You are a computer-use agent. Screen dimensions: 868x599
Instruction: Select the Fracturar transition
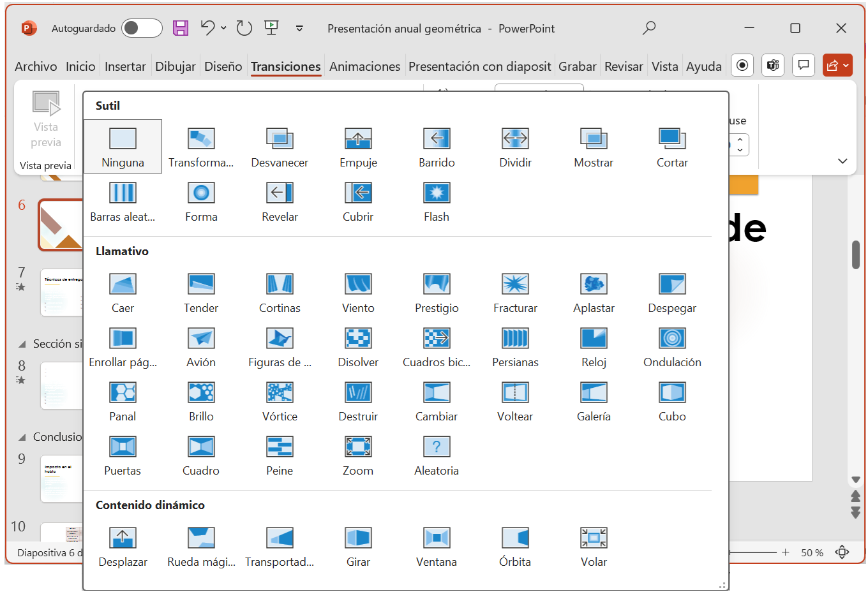pyautogui.click(x=515, y=293)
